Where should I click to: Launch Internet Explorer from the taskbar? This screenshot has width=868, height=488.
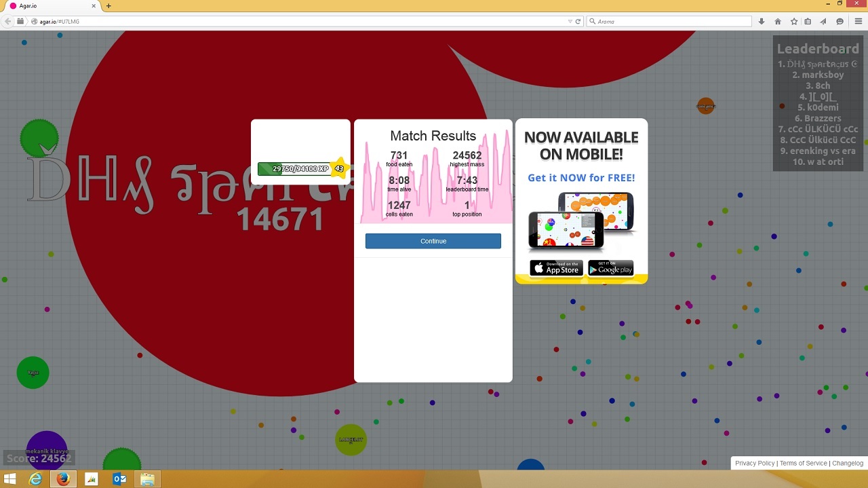(x=35, y=479)
